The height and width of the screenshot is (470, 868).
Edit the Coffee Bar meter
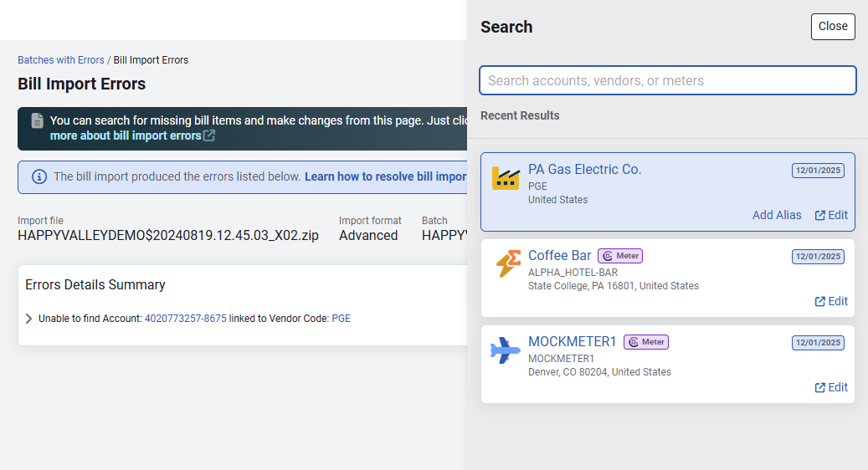831,301
